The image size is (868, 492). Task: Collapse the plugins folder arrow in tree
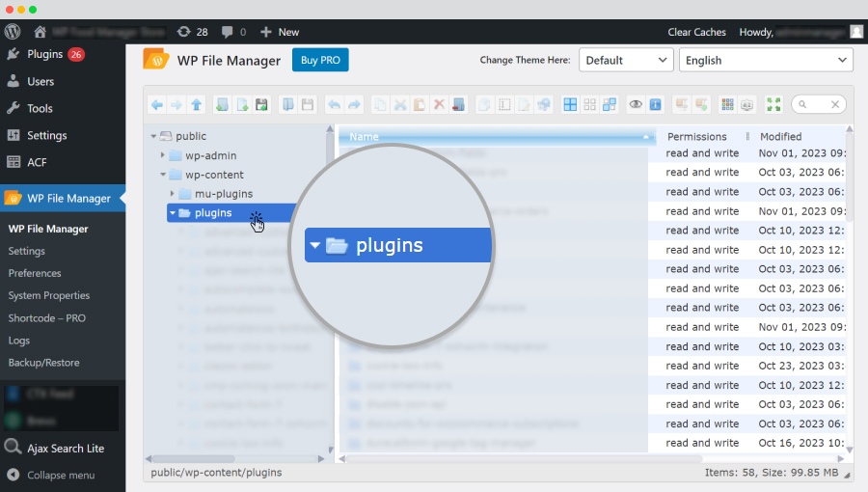[173, 213]
